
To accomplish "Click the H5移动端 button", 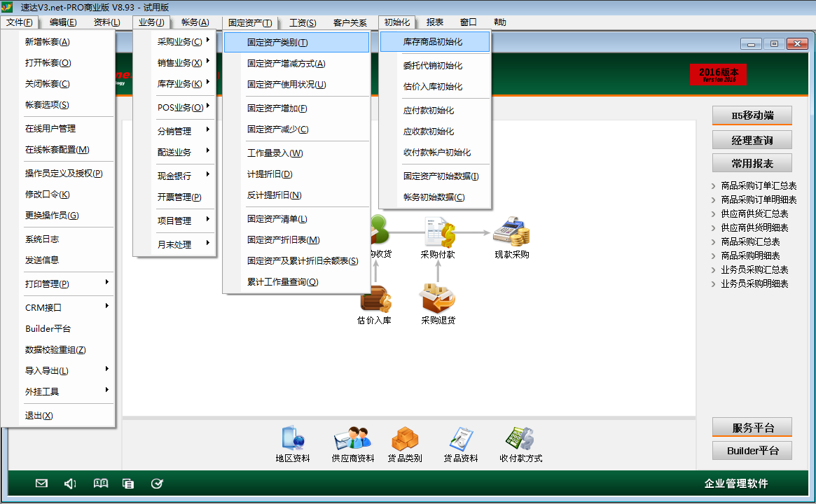I will tap(752, 115).
